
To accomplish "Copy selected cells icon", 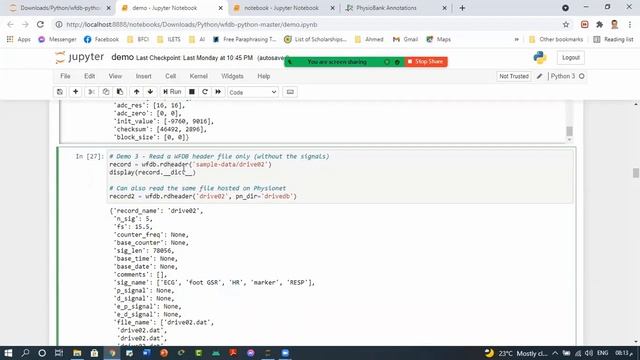I will point(106,92).
